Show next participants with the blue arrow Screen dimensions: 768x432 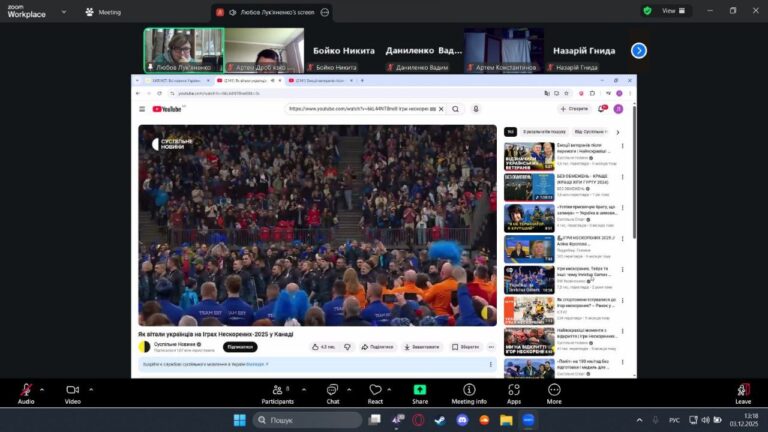click(639, 50)
